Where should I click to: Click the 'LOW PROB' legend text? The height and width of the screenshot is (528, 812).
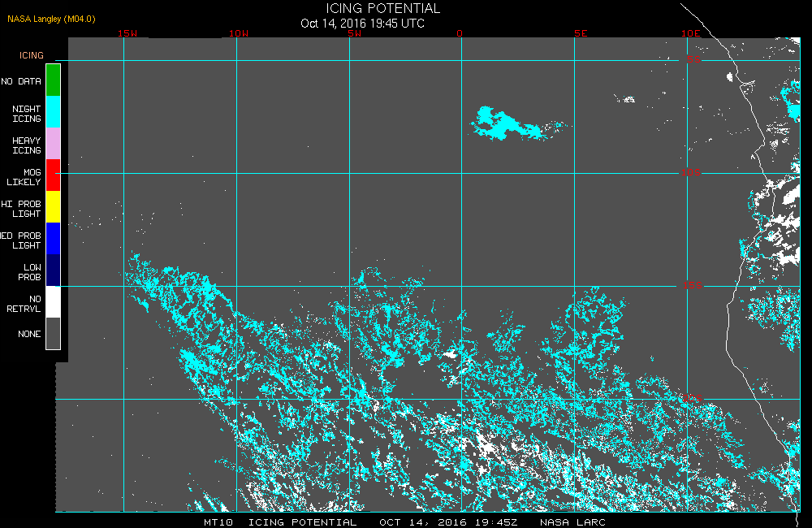coord(29,272)
